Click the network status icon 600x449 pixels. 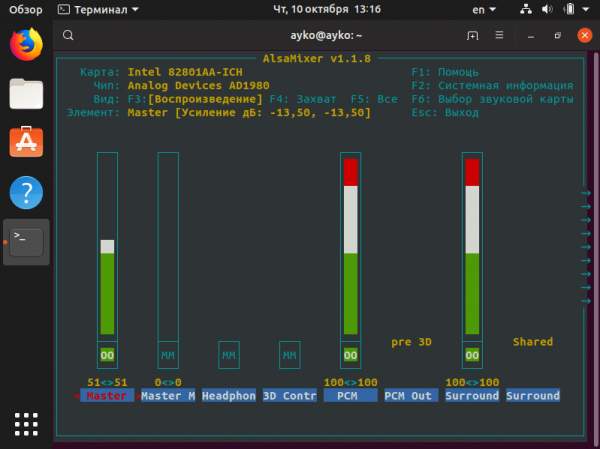tap(526, 9)
